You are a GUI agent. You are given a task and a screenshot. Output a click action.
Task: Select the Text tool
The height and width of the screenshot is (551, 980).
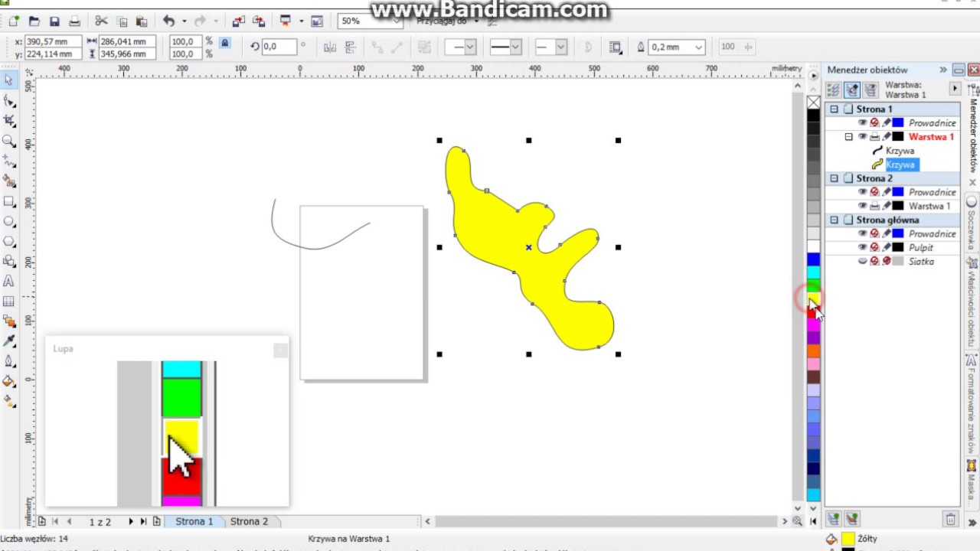coord(9,281)
